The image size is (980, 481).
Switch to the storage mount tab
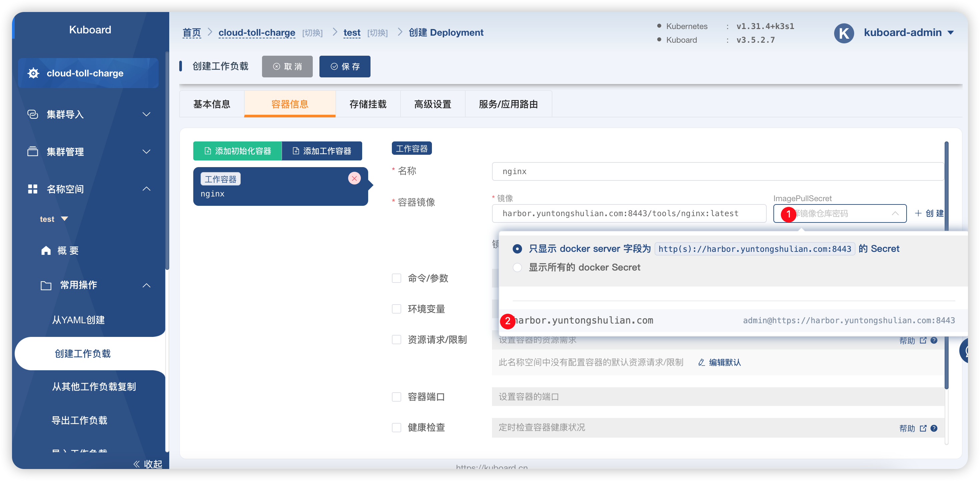pyautogui.click(x=368, y=104)
